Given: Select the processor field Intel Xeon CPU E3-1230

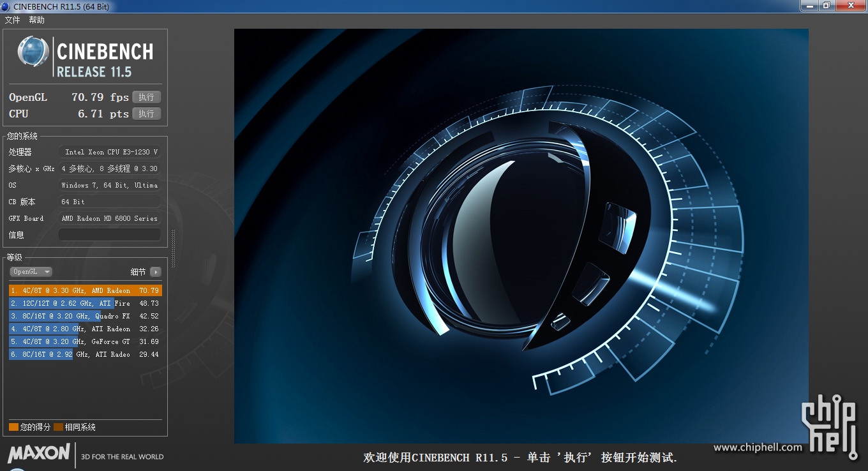Looking at the screenshot, I should click(x=109, y=152).
